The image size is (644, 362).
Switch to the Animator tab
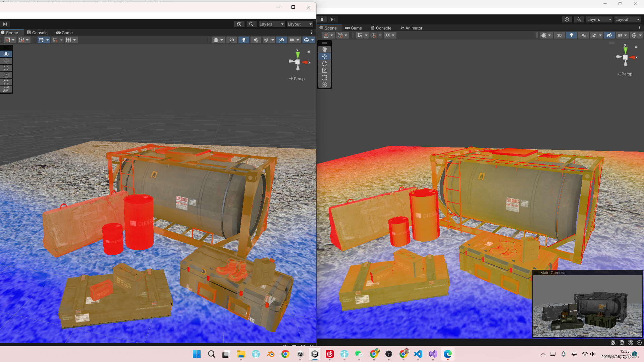tap(411, 28)
